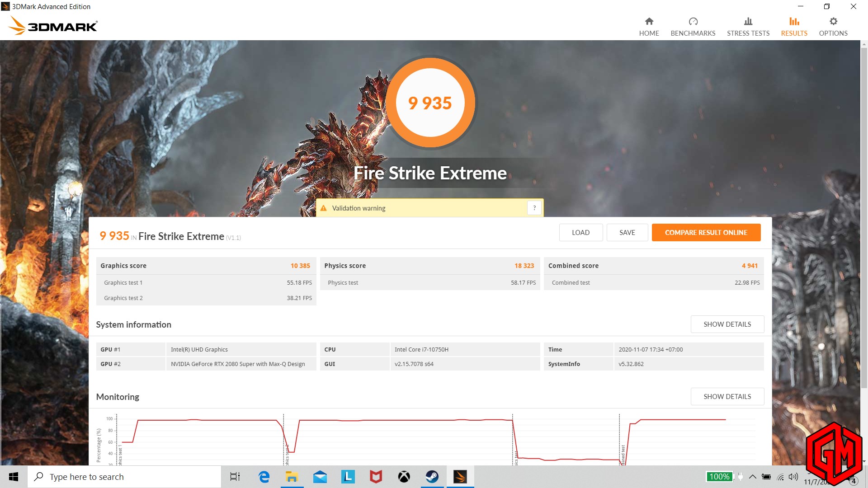Click the SAVE button
868x488 pixels.
pos(627,232)
